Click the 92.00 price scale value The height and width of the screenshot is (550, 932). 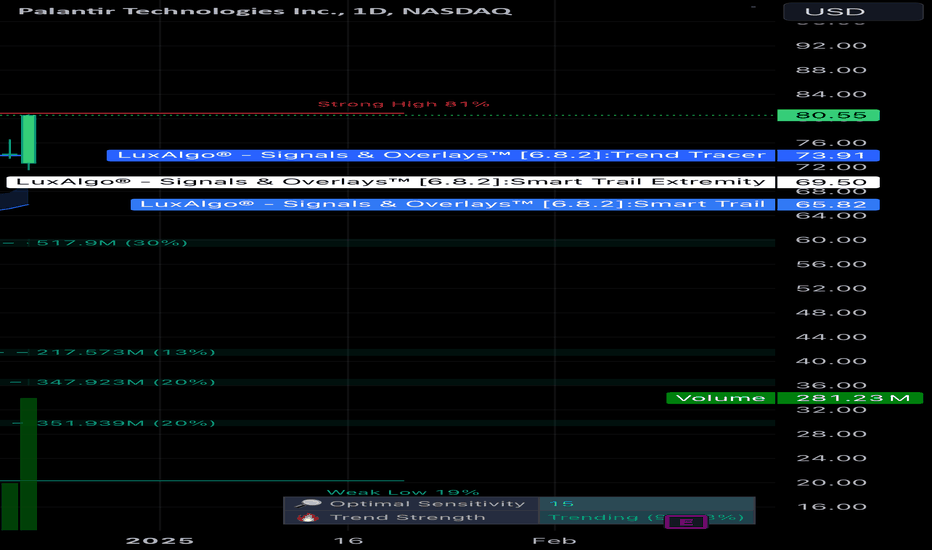coord(831,46)
